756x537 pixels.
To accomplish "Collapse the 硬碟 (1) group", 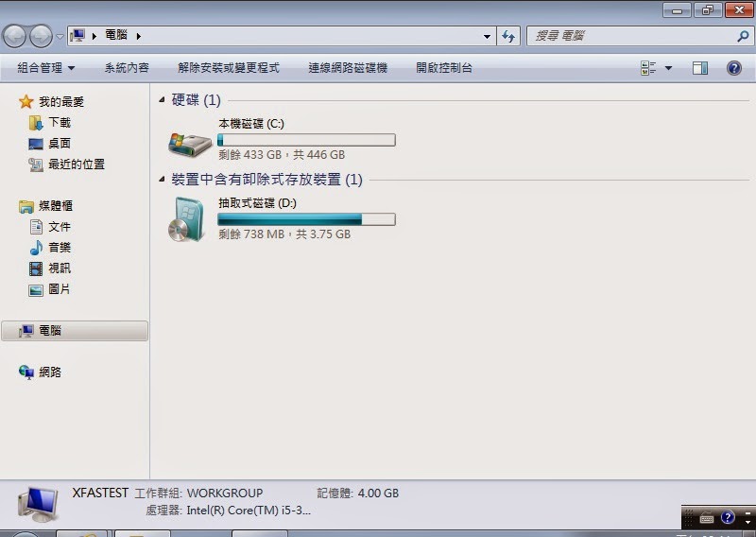I will [162, 100].
